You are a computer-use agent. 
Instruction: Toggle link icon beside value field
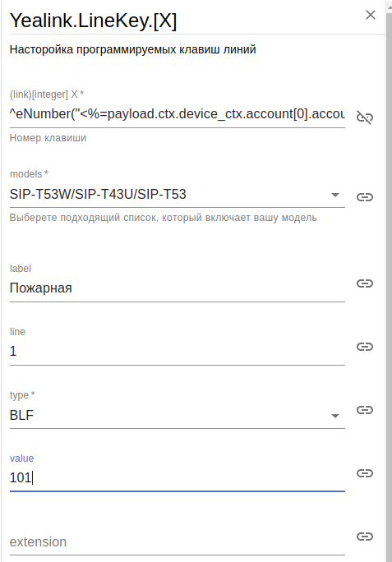[365, 473]
